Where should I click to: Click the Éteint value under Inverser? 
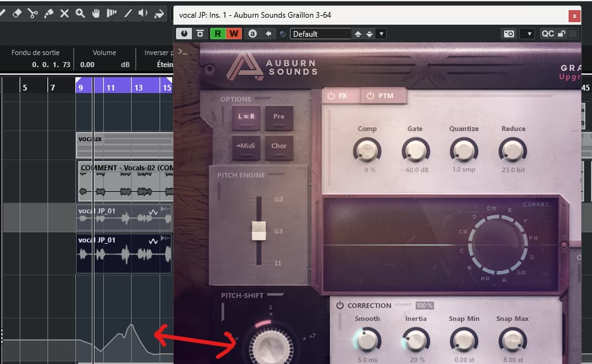165,65
